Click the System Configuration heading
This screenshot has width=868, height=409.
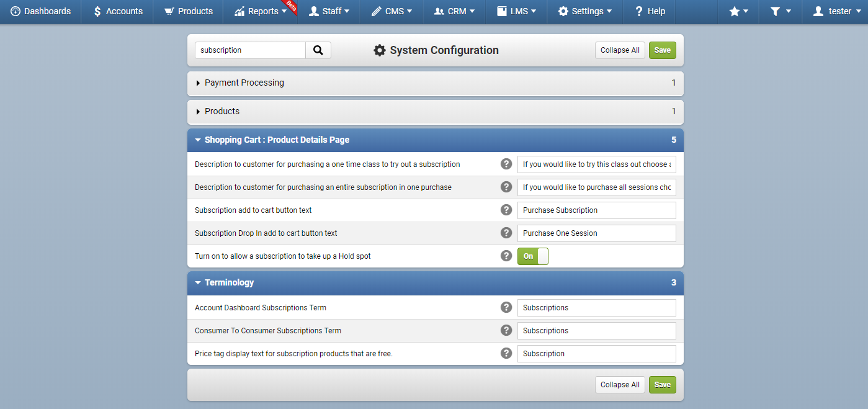pyautogui.click(x=436, y=50)
